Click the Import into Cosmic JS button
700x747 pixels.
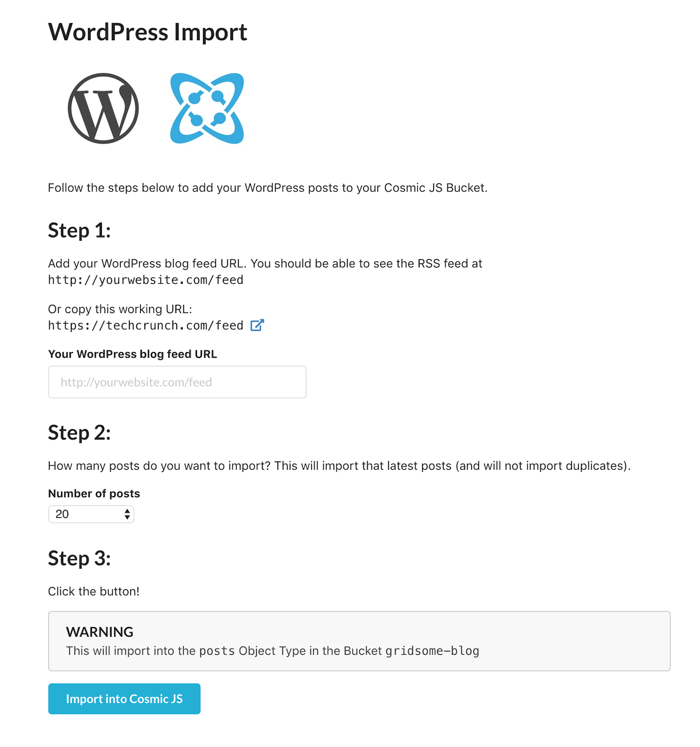click(124, 699)
